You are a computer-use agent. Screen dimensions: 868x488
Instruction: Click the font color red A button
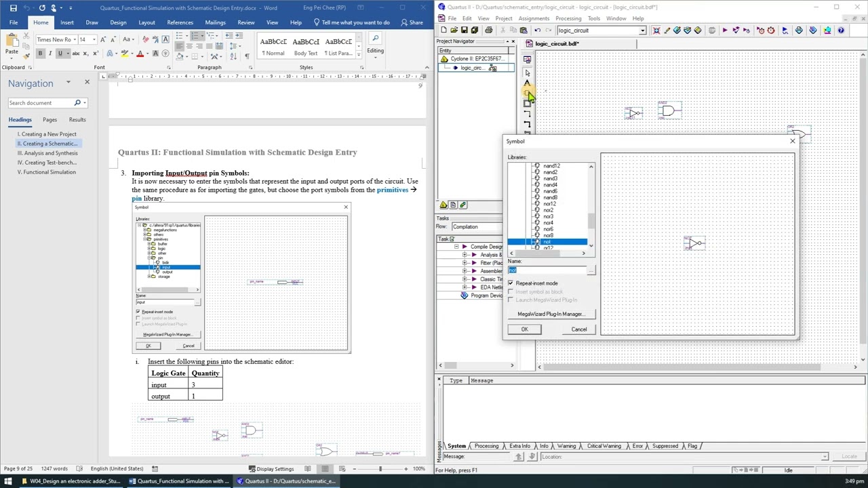(x=140, y=54)
